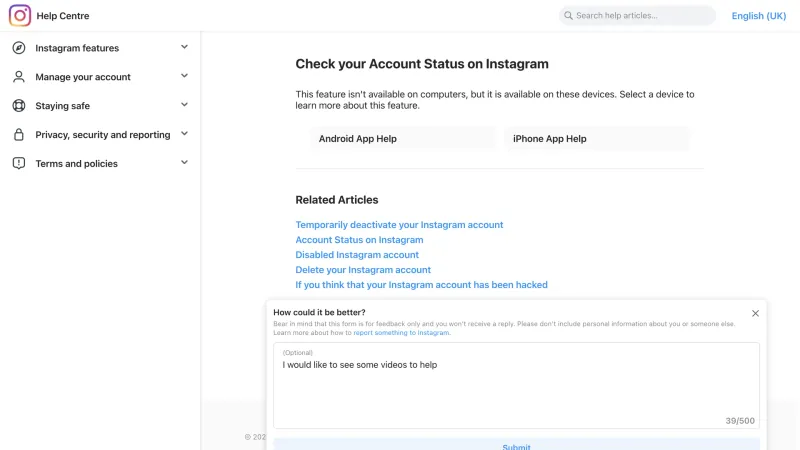800x450 pixels.
Task: Open Delete your Instagram account link
Action: coord(363,269)
